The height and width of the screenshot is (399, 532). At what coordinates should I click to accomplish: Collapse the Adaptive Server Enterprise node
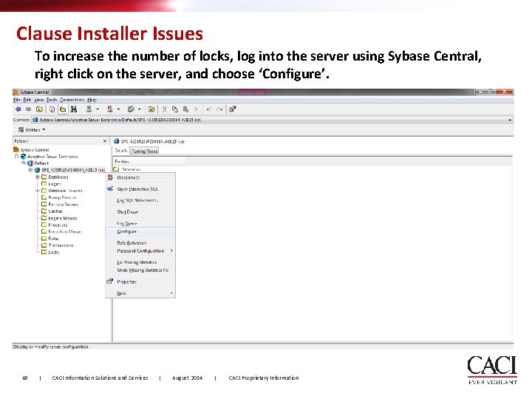(x=16, y=157)
